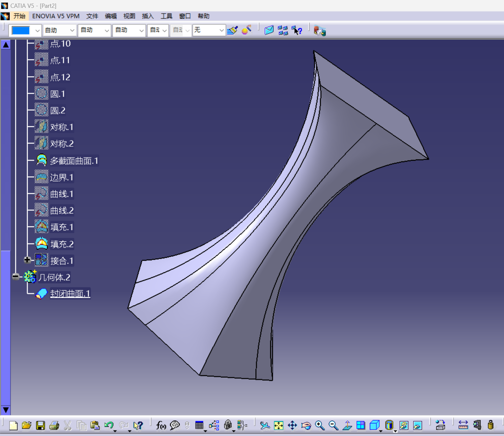Click the New document icon
The width and height of the screenshot is (504, 436).
click(13, 425)
